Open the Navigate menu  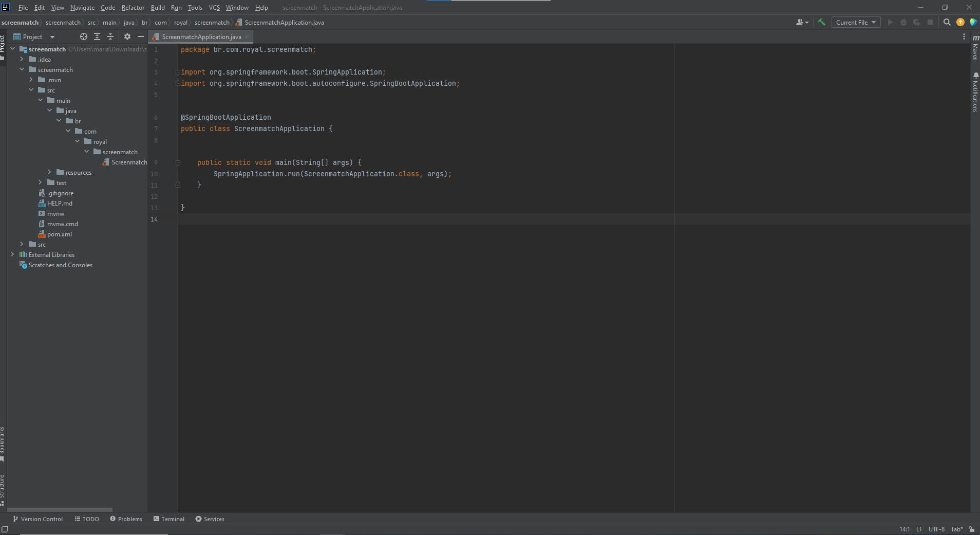(x=82, y=8)
